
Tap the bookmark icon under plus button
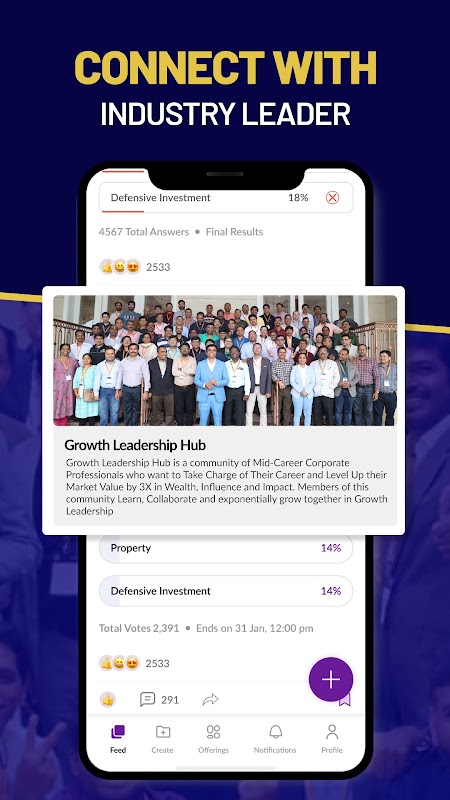coord(345,700)
